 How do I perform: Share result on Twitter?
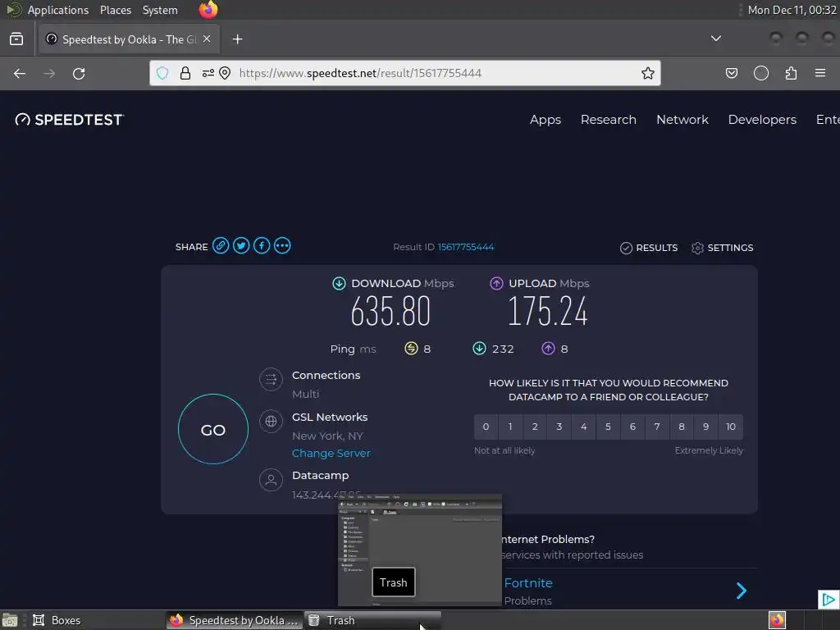tap(241, 246)
